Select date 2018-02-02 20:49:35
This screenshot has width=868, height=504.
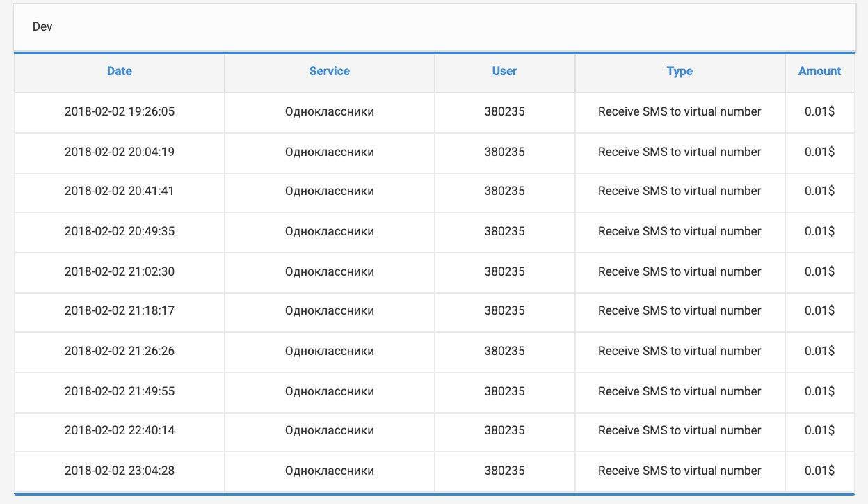[x=120, y=231]
